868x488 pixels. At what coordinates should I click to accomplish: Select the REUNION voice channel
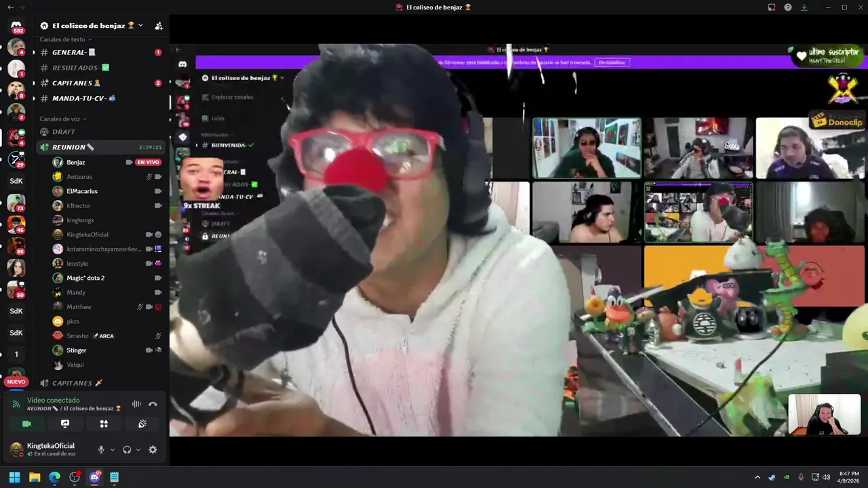(101, 147)
